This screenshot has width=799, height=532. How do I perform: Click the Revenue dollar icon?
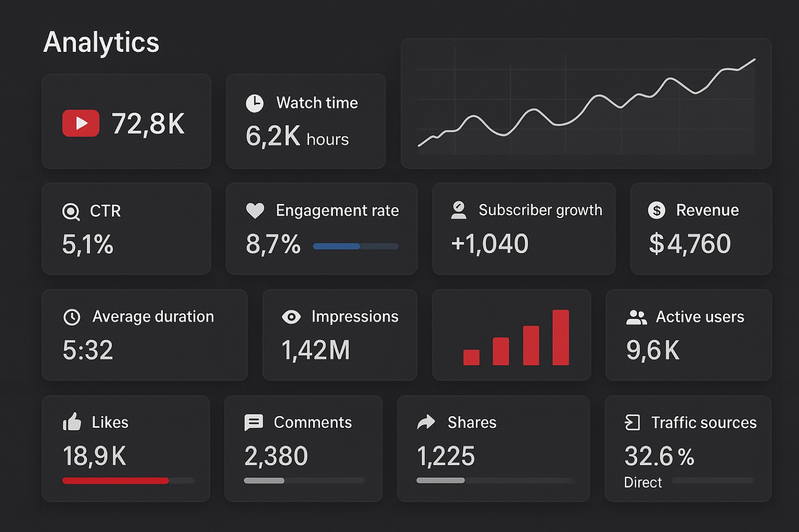pos(658,210)
